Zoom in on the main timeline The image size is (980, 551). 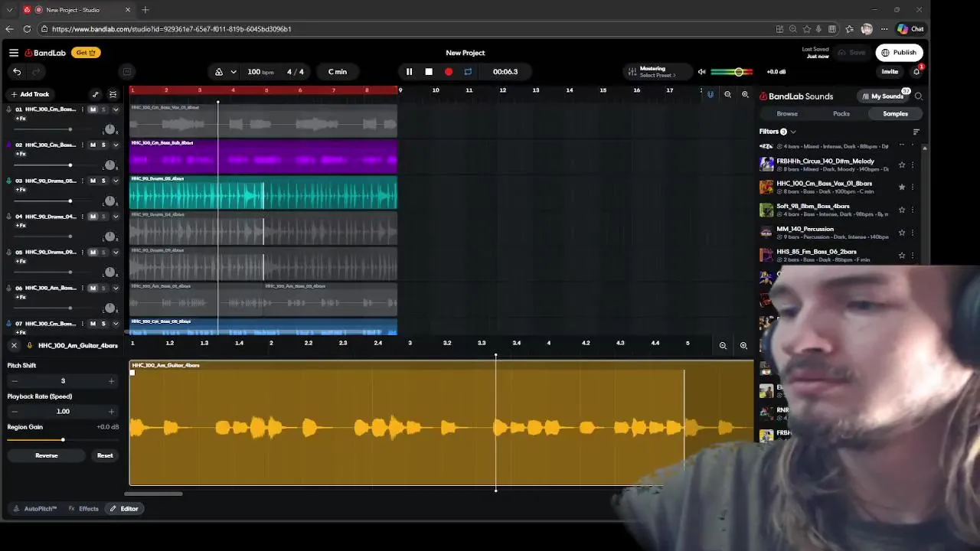pyautogui.click(x=745, y=94)
